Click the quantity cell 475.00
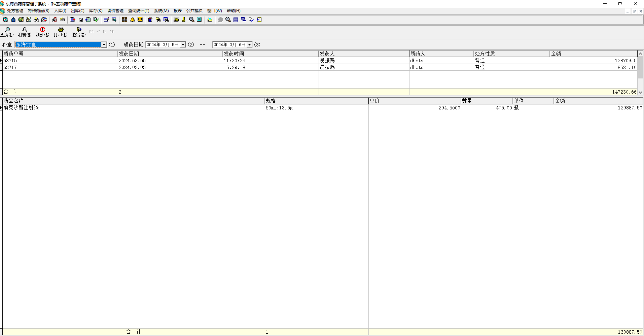 pos(487,108)
